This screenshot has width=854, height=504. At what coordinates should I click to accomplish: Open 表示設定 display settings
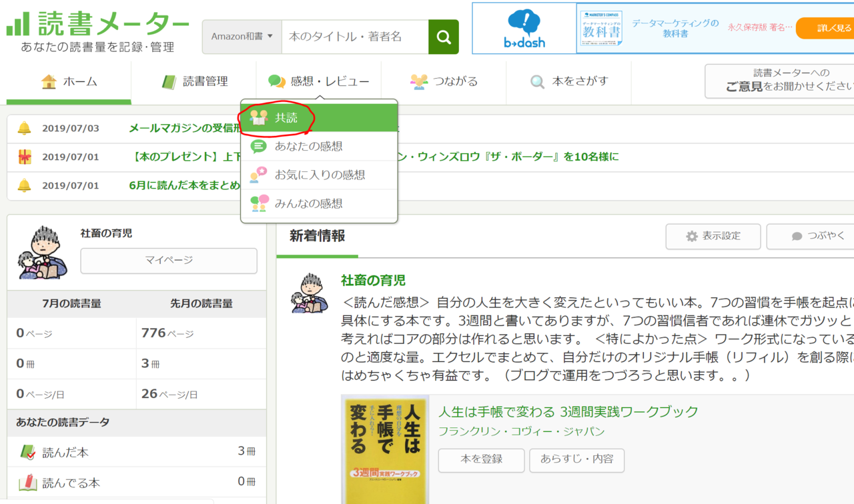coord(713,236)
